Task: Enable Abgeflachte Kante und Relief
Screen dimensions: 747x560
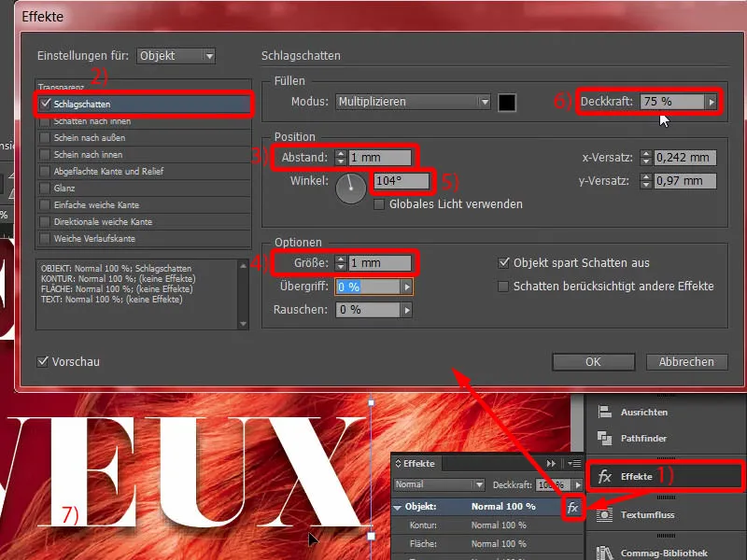Action: coord(45,172)
